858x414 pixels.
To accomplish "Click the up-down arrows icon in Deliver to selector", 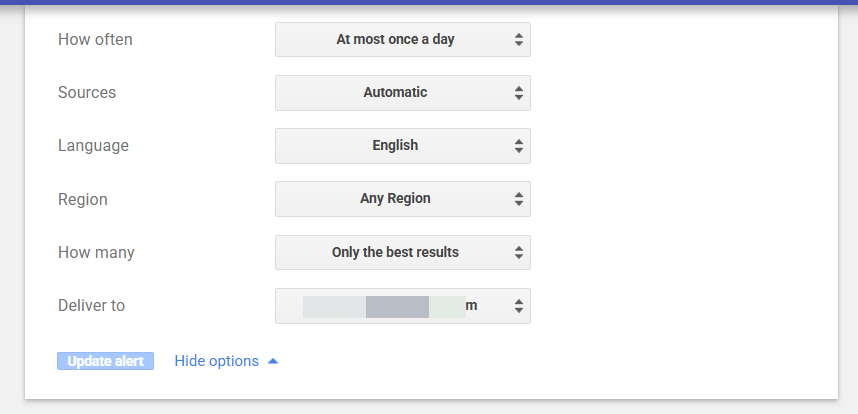I will coord(518,306).
